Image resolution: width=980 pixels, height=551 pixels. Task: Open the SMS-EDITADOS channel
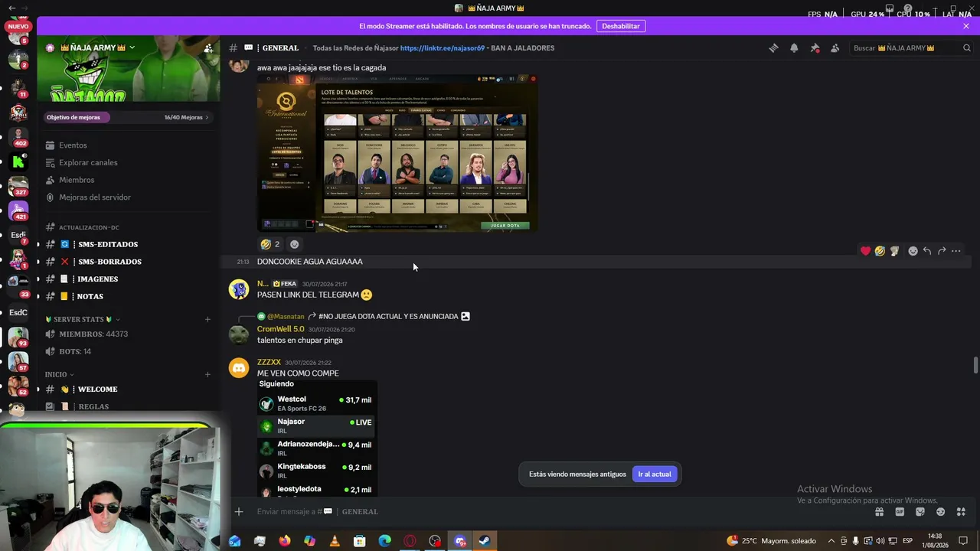[129, 244]
